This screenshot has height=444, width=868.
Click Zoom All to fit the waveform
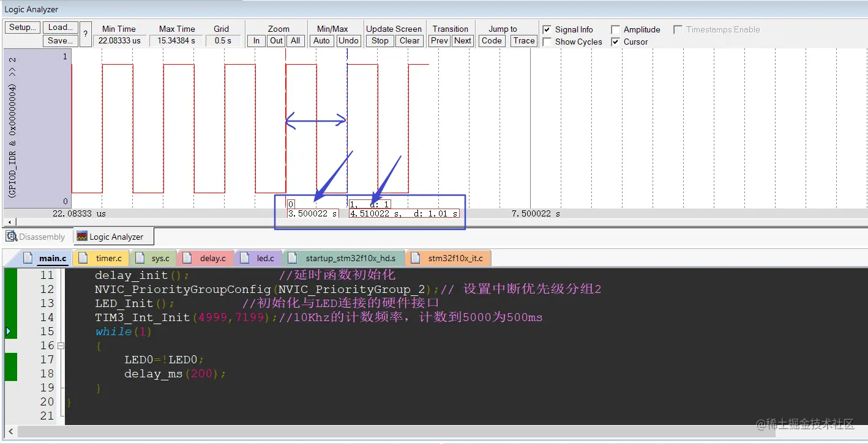(295, 40)
